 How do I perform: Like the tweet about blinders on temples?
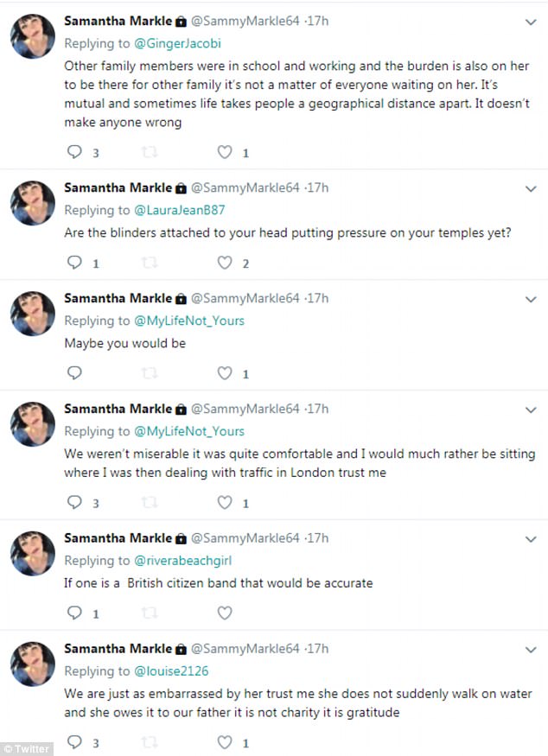(x=225, y=263)
